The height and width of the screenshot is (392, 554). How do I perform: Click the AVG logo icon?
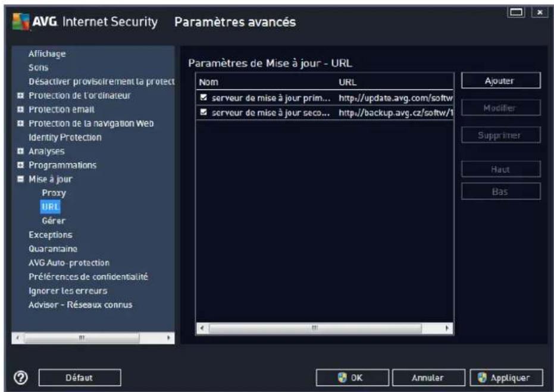tap(21, 22)
